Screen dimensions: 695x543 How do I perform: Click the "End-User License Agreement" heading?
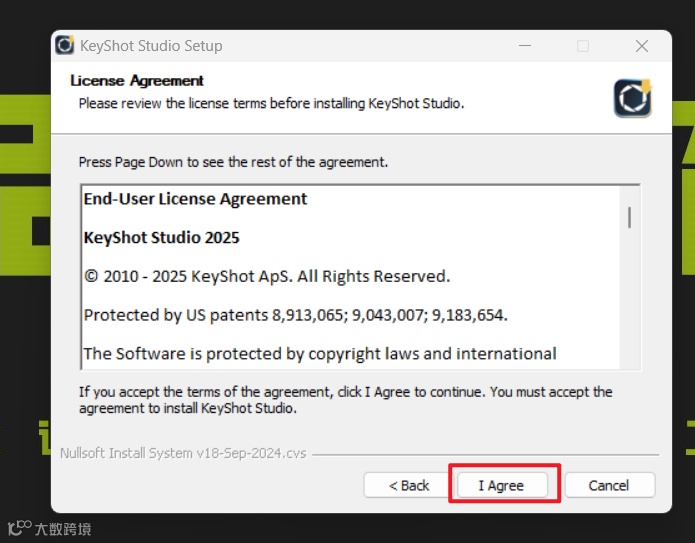tap(195, 199)
